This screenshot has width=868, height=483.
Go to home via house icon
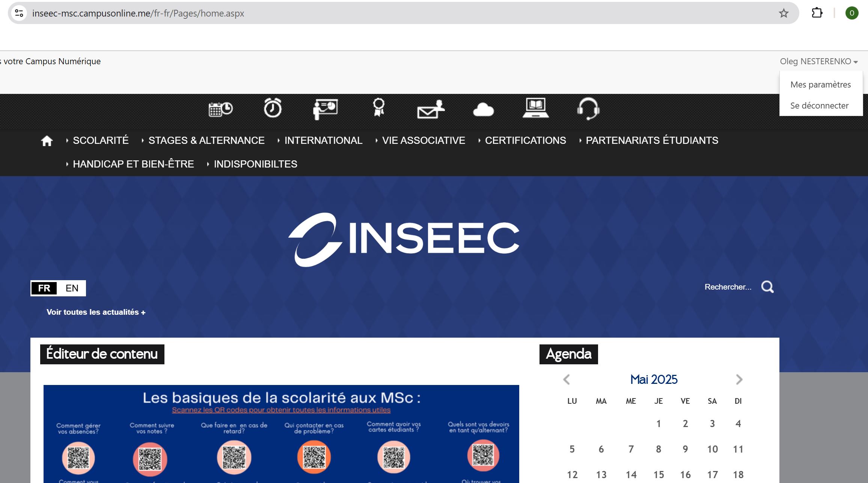[x=47, y=141]
